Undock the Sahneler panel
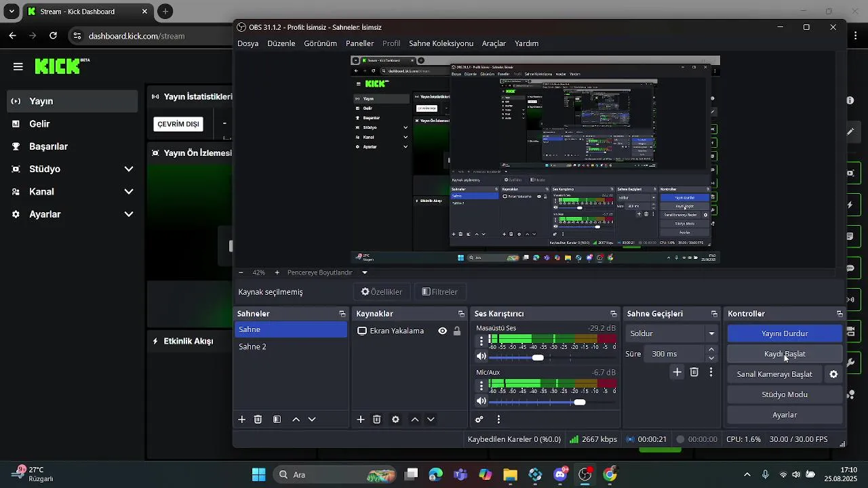Viewport: 868px width, 488px height. pyautogui.click(x=342, y=314)
